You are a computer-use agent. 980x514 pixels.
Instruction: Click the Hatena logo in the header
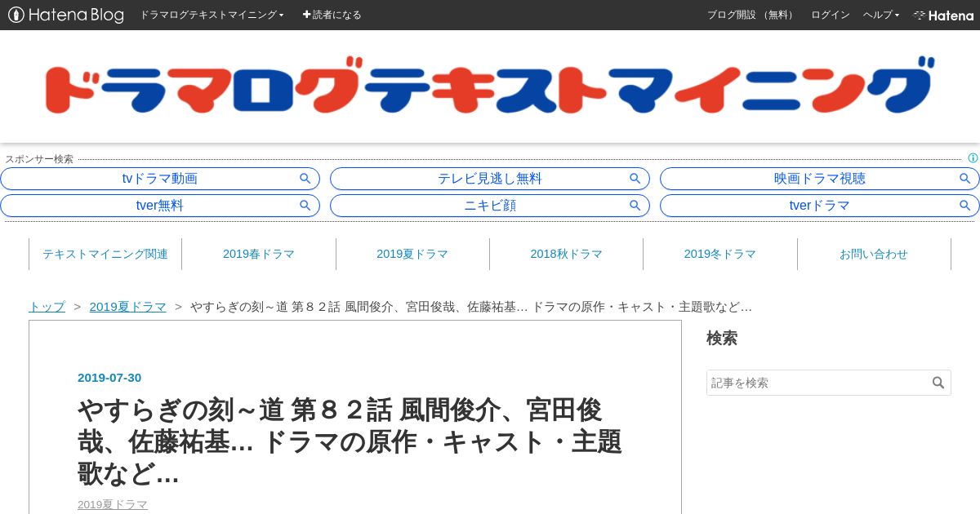point(943,15)
